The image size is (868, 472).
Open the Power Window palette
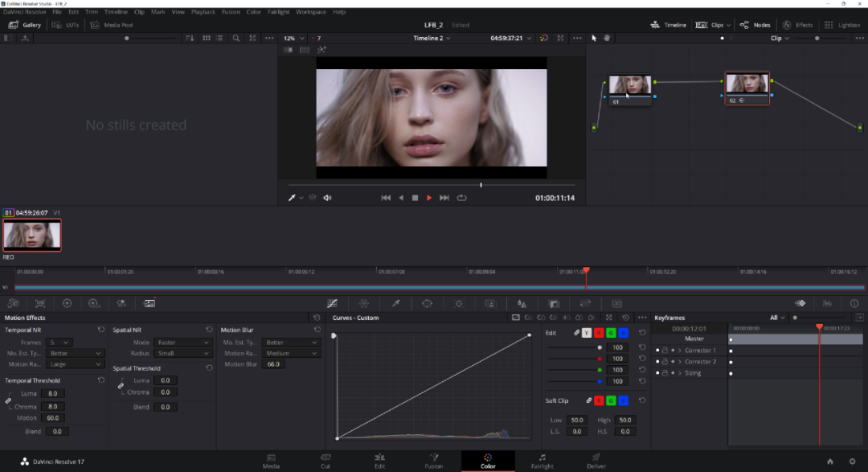pyautogui.click(x=427, y=303)
